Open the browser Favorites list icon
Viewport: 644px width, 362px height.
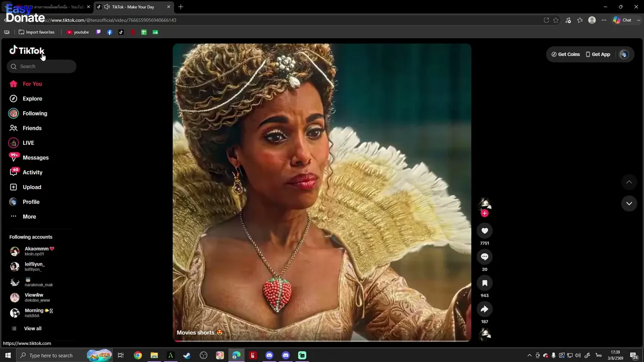click(x=580, y=20)
